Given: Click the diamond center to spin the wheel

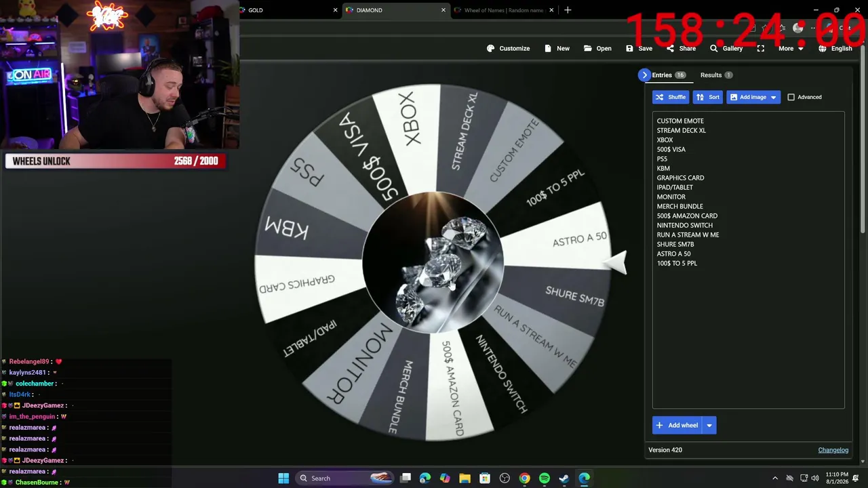Looking at the screenshot, I should coord(432,264).
